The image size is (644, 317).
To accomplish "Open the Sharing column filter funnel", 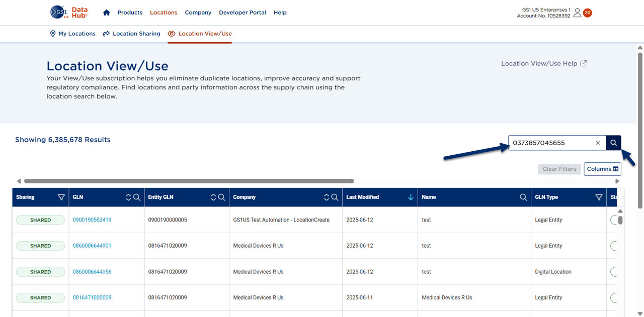I will (61, 197).
